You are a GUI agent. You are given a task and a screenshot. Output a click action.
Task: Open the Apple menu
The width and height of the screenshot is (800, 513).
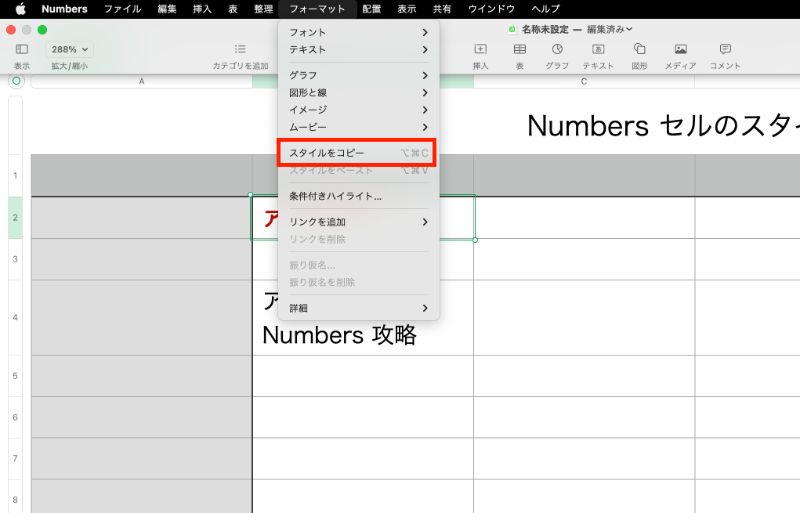coord(20,9)
